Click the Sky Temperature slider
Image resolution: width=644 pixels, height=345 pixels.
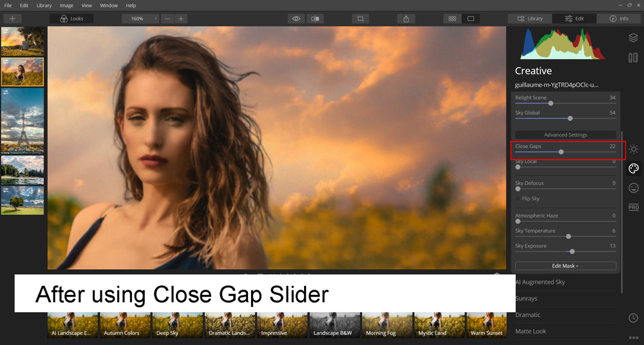point(565,237)
